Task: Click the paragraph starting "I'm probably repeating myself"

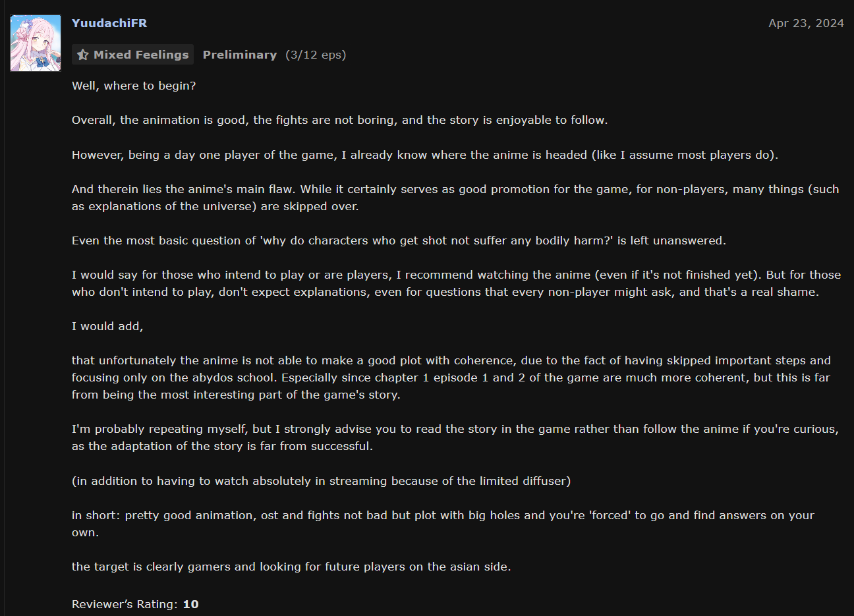Action: pos(455,437)
